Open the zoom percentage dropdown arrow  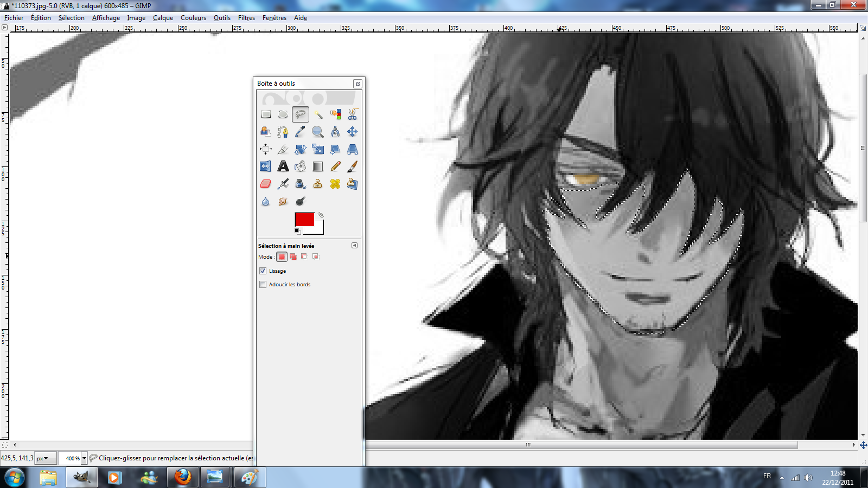pyautogui.click(x=84, y=458)
